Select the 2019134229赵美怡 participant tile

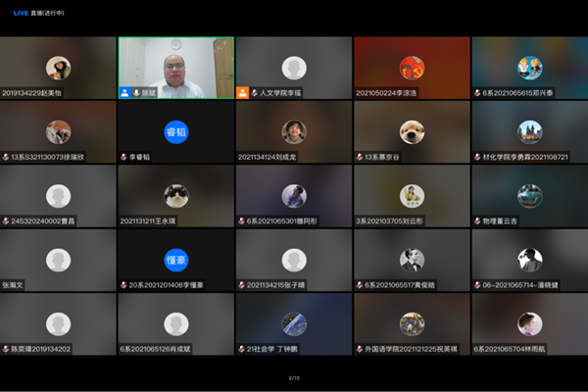(58, 67)
